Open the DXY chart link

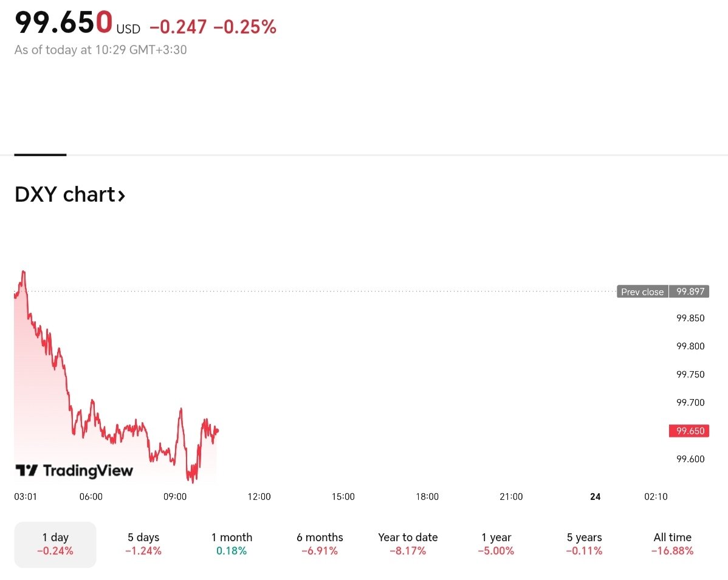tap(65, 195)
